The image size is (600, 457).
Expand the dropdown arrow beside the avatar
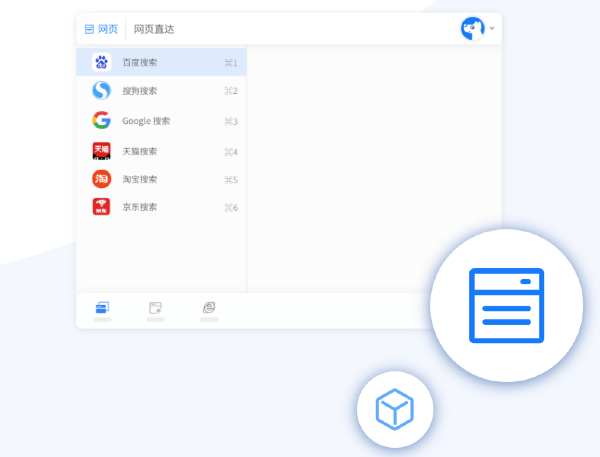(x=492, y=29)
